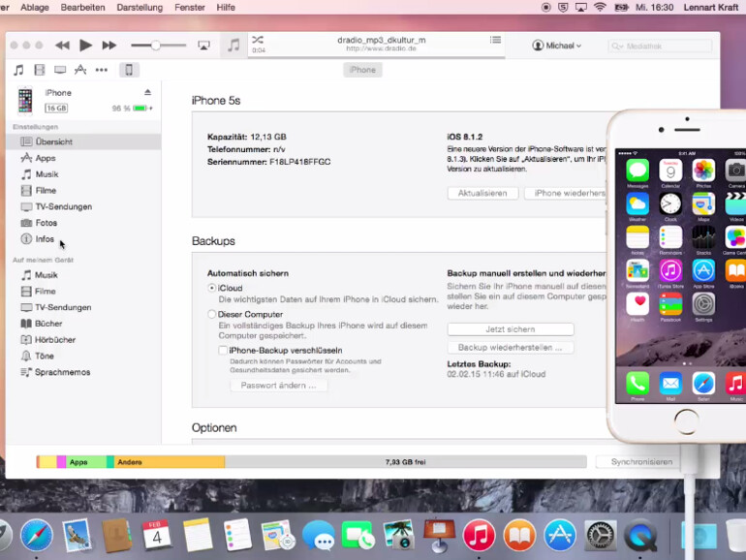Show more media types via ellipsis icon
The image size is (746, 560).
[102, 71]
